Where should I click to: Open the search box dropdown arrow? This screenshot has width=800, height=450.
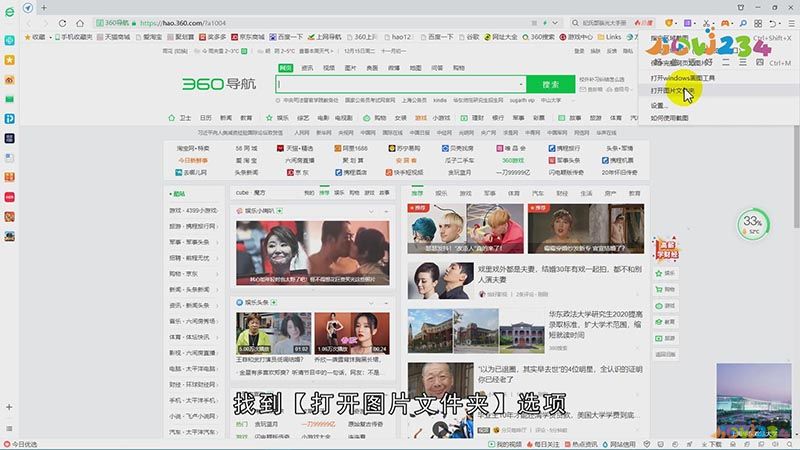[x=521, y=84]
